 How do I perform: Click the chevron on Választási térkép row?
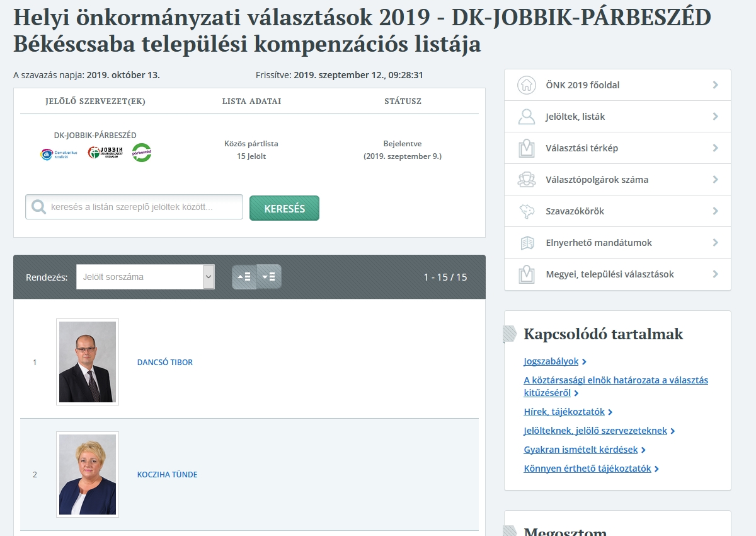pyautogui.click(x=715, y=148)
